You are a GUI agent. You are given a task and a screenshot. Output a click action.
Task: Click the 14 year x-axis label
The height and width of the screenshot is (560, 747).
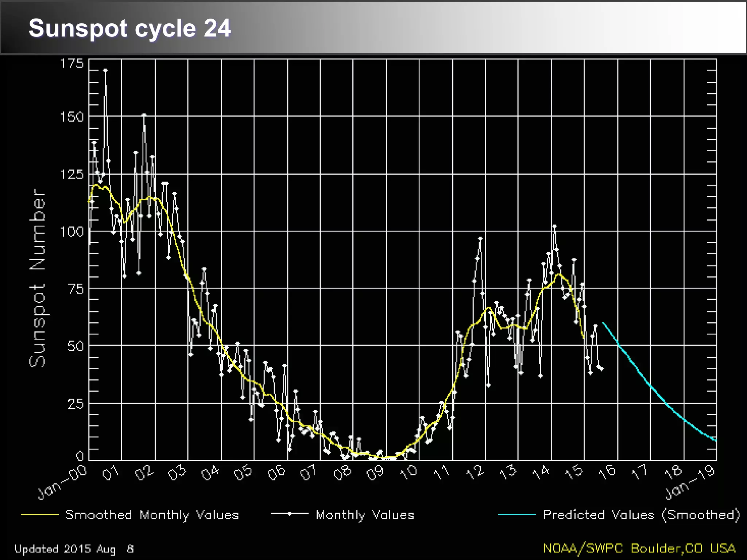[x=541, y=472]
